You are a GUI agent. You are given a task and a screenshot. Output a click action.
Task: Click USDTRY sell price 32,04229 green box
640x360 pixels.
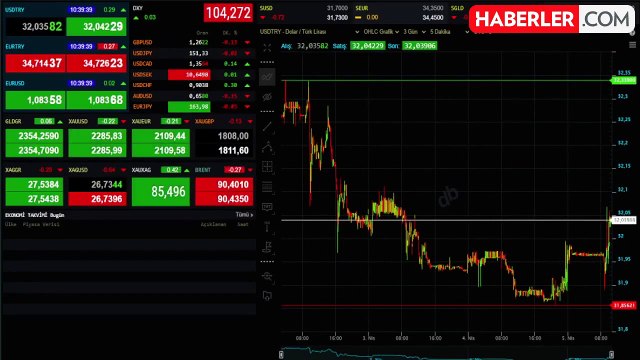click(x=96, y=27)
